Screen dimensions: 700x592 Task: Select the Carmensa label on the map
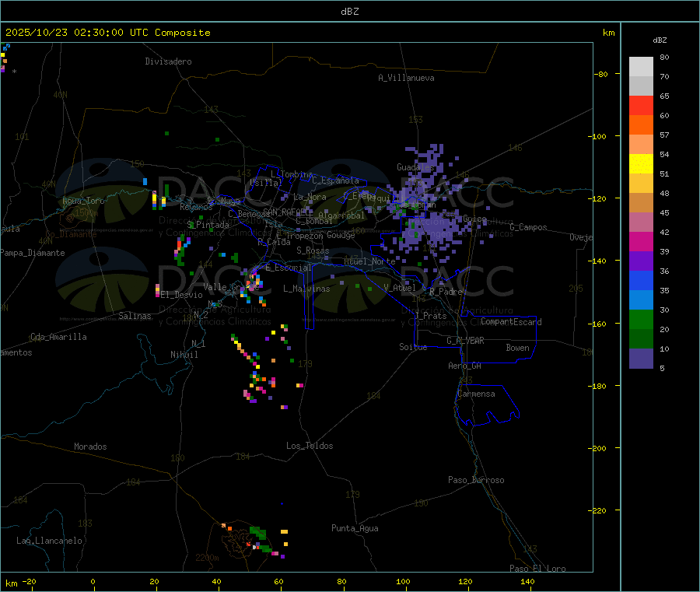[476, 394]
